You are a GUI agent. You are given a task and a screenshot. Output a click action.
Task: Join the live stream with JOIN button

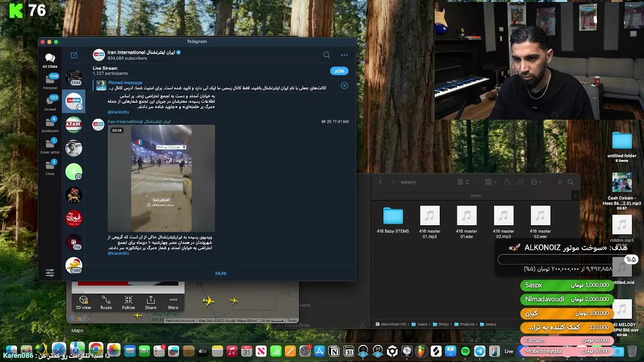tap(339, 71)
